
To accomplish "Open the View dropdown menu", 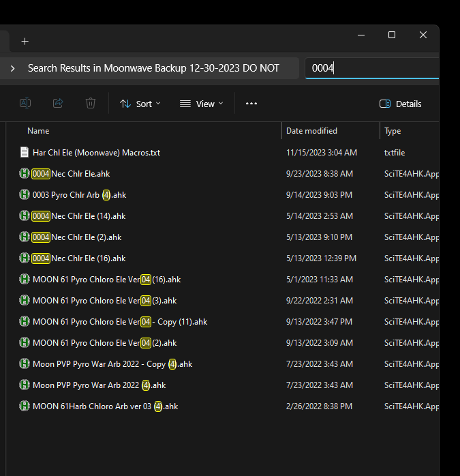I will pos(202,104).
